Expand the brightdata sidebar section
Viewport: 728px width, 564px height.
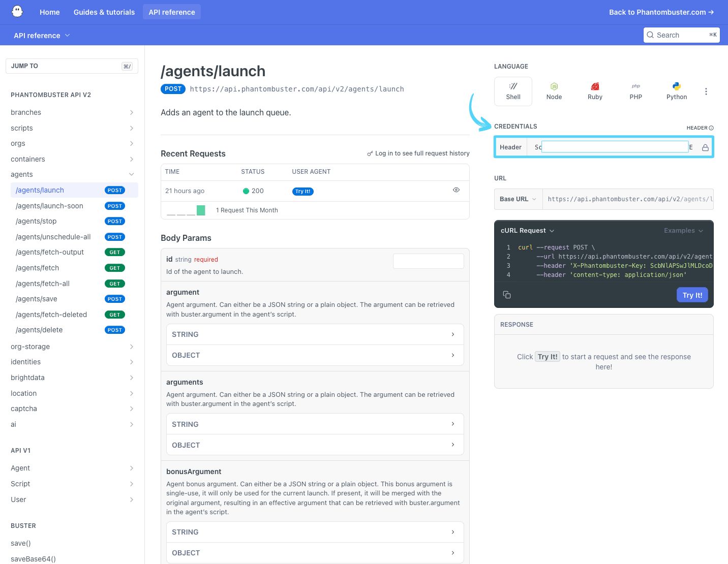(132, 378)
